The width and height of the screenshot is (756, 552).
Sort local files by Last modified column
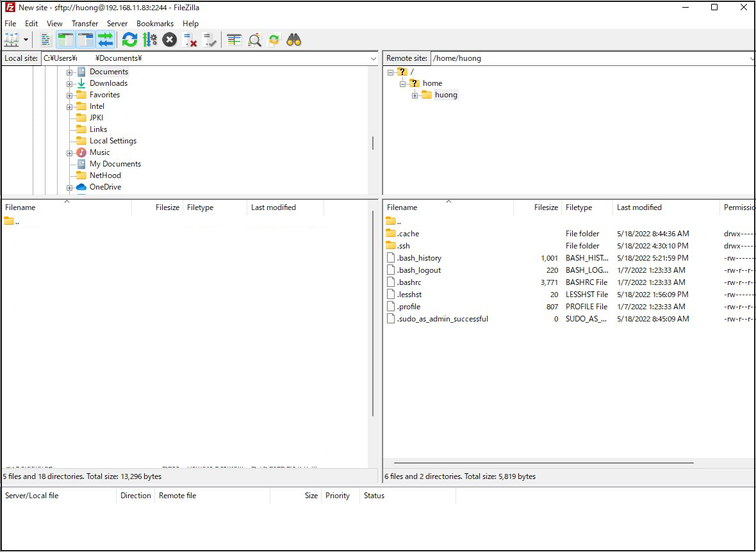click(286, 207)
